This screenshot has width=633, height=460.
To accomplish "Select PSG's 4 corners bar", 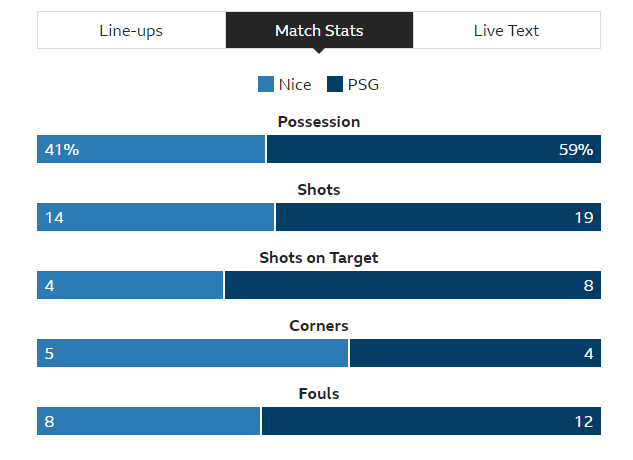I will (x=476, y=353).
